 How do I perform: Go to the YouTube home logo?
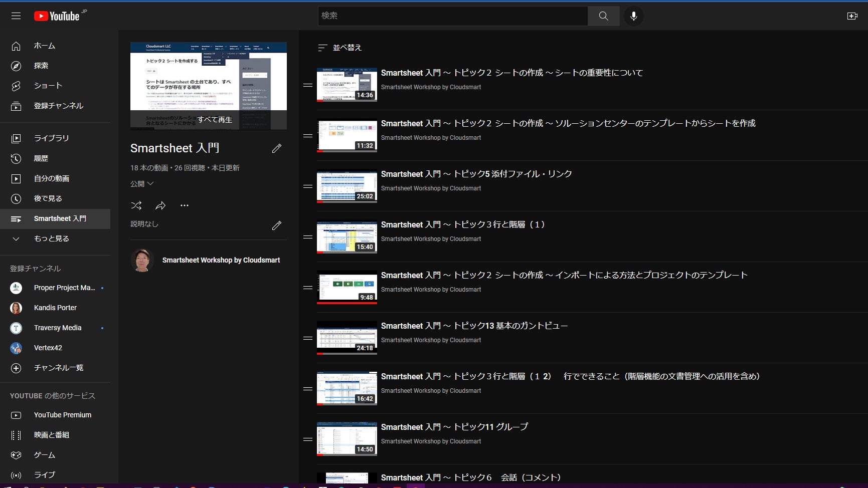57,16
